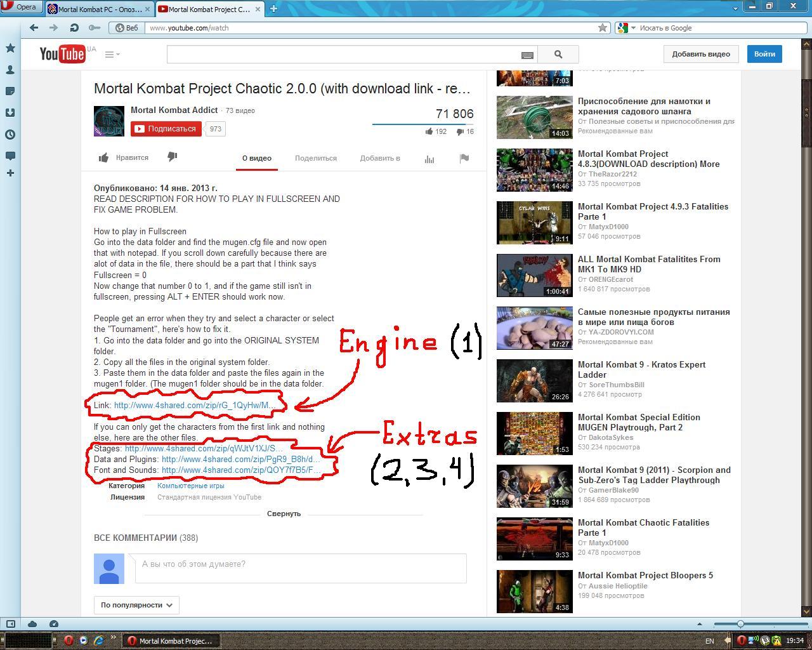Open 'Mortal Kombat Project 4.8.3' suggested video

pyautogui.click(x=648, y=159)
